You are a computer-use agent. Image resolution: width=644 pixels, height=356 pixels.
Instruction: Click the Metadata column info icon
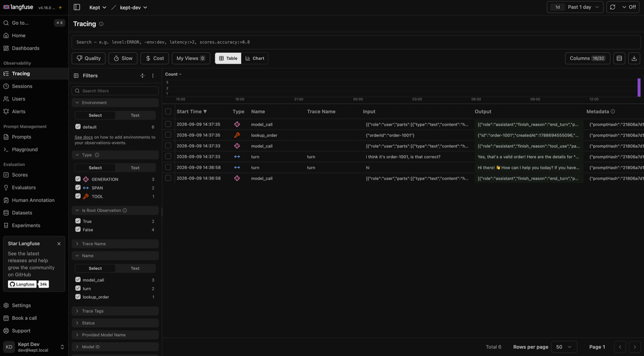point(613,112)
